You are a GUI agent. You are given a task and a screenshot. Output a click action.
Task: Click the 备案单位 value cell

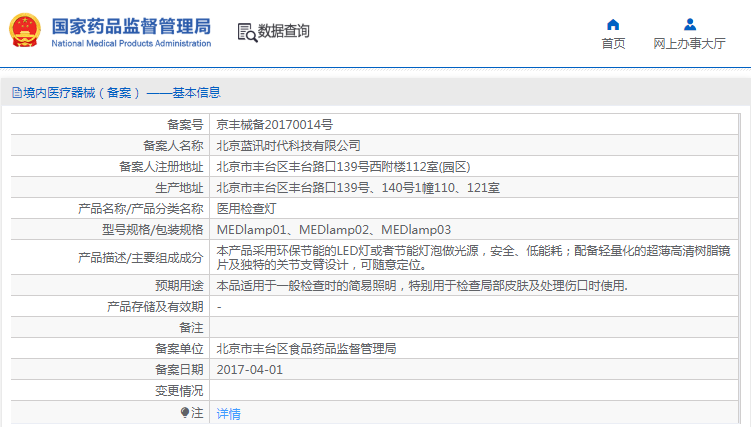pos(306,349)
